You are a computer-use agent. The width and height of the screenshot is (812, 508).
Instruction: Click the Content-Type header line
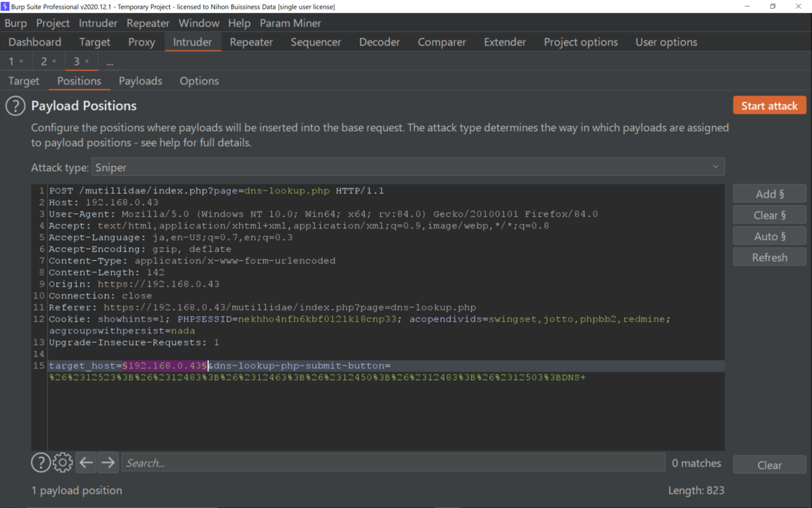point(192,261)
